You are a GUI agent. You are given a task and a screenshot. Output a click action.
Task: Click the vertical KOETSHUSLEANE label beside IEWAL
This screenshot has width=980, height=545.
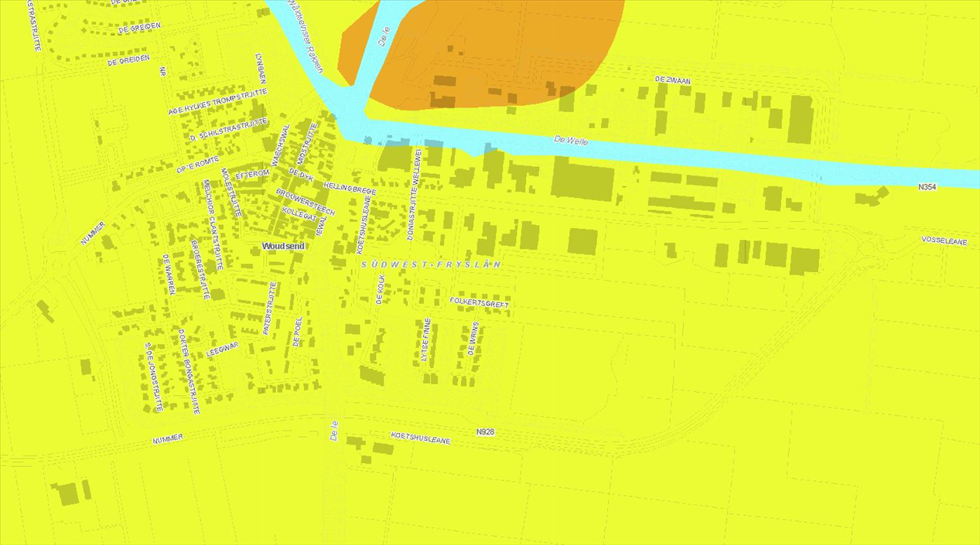pyautogui.click(x=363, y=224)
